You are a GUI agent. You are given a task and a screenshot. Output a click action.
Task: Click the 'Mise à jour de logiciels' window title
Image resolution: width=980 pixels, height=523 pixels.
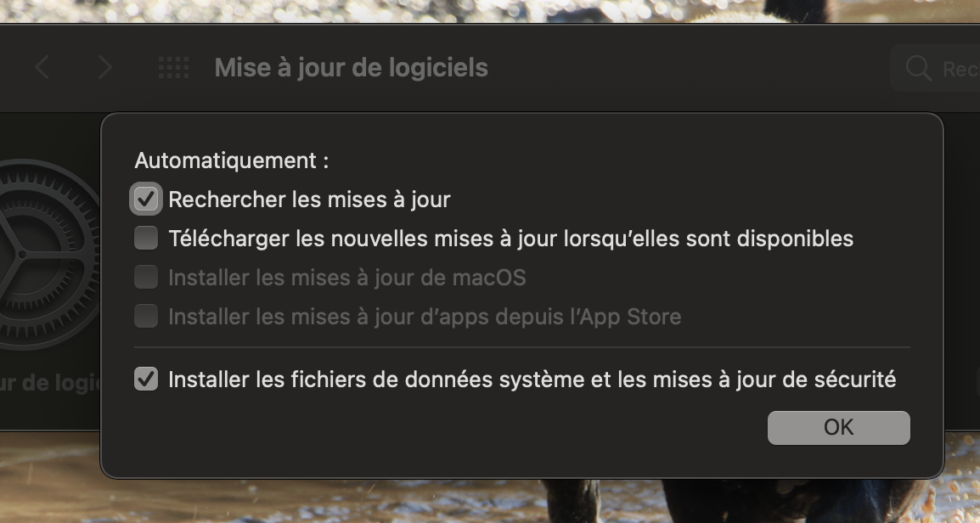click(351, 68)
